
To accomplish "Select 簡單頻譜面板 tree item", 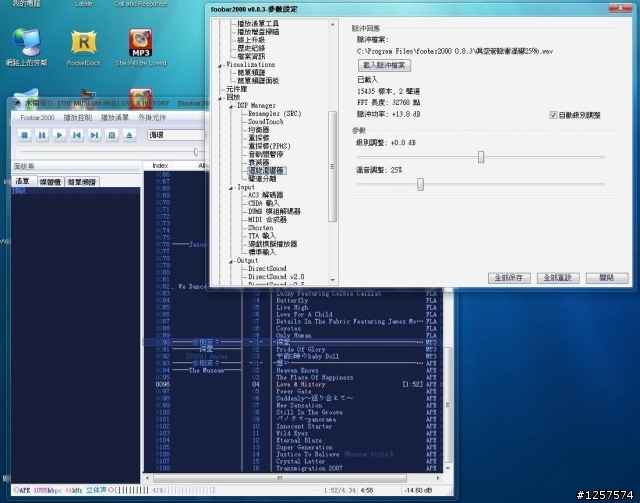I will pos(258,81).
